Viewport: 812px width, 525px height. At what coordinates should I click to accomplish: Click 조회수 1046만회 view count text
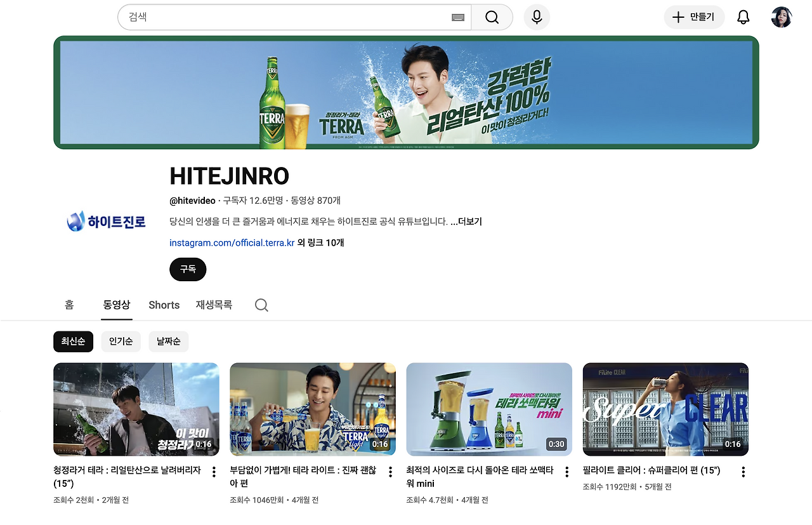[x=257, y=500]
